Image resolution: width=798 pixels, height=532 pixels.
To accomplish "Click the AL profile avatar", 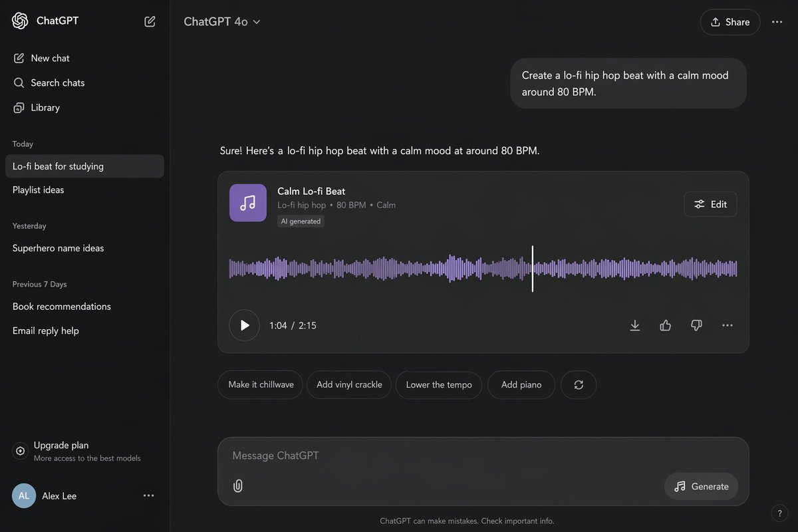I will (24, 495).
